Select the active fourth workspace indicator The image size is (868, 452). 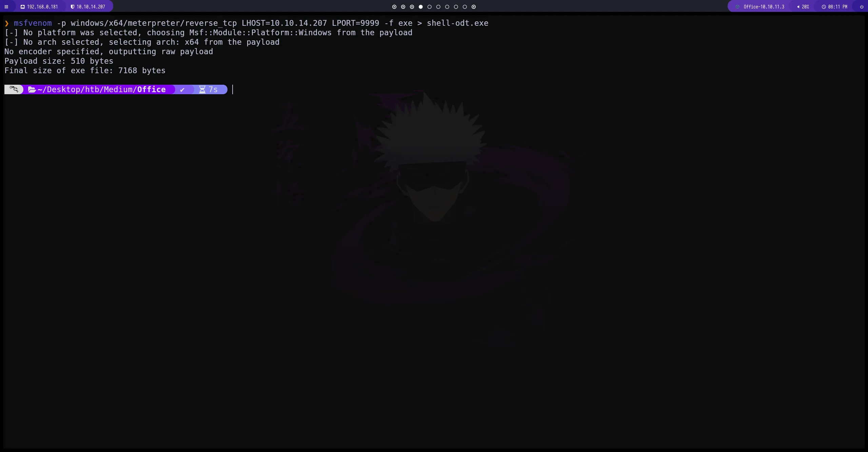point(421,7)
